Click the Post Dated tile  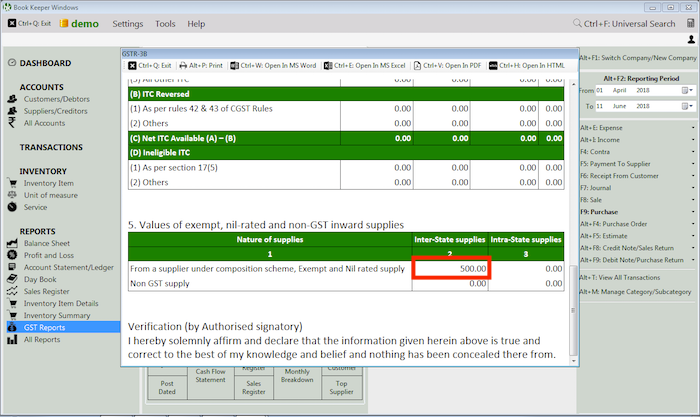(x=167, y=388)
